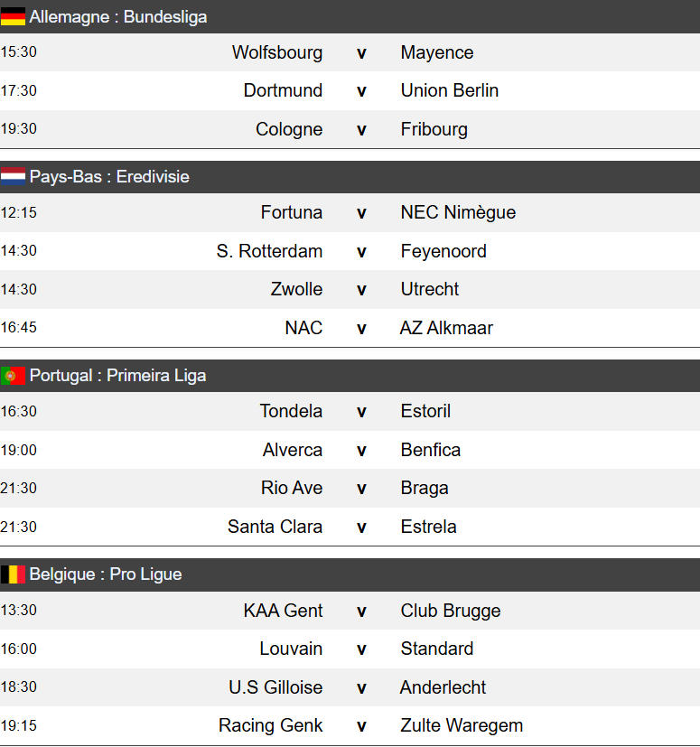Click the Belgium flag icon
The width and height of the screenshot is (700, 747).
point(13,574)
